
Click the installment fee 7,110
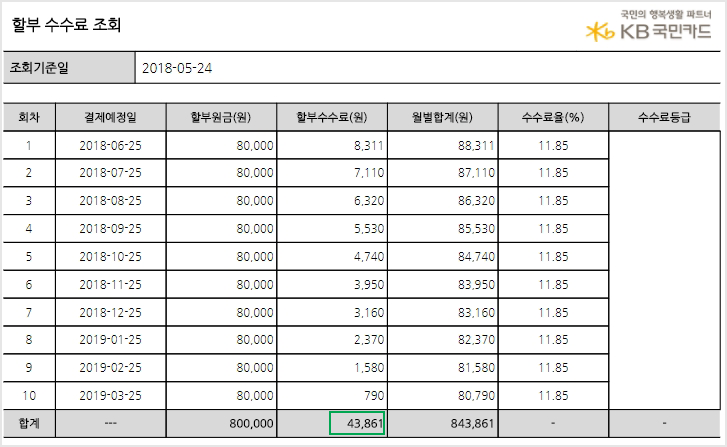click(369, 173)
